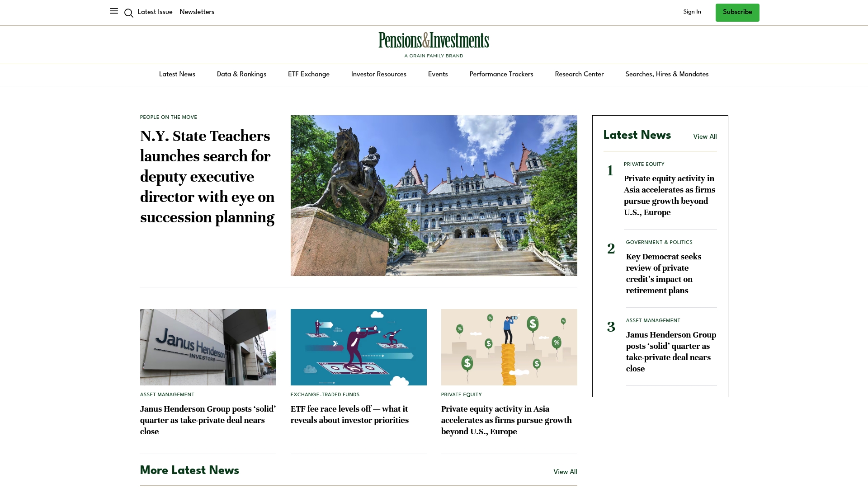Click Sign In
The width and height of the screenshot is (868, 488).
coord(692,12)
